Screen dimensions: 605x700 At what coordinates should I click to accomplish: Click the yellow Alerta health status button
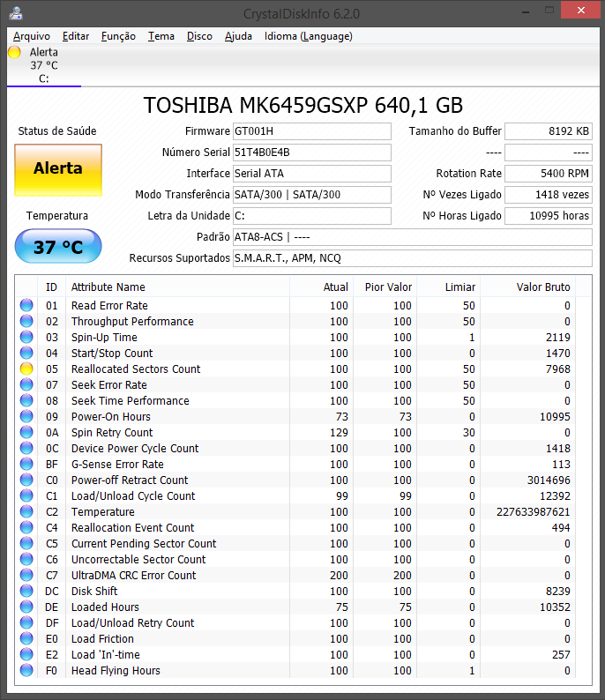(58, 169)
